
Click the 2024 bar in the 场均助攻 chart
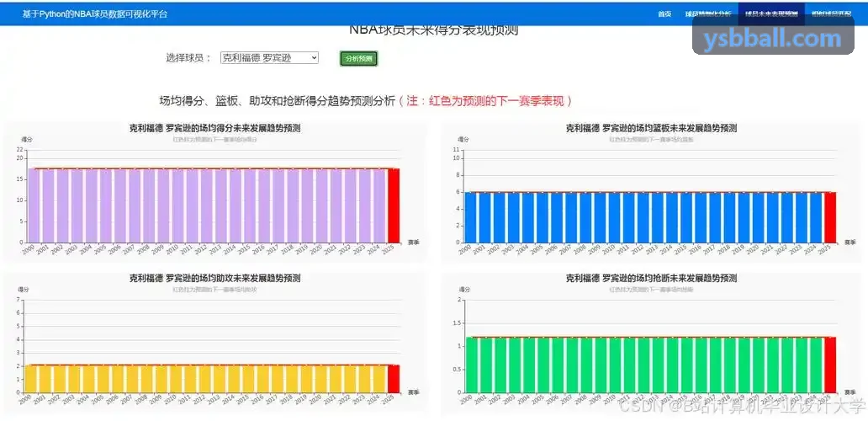point(379,379)
